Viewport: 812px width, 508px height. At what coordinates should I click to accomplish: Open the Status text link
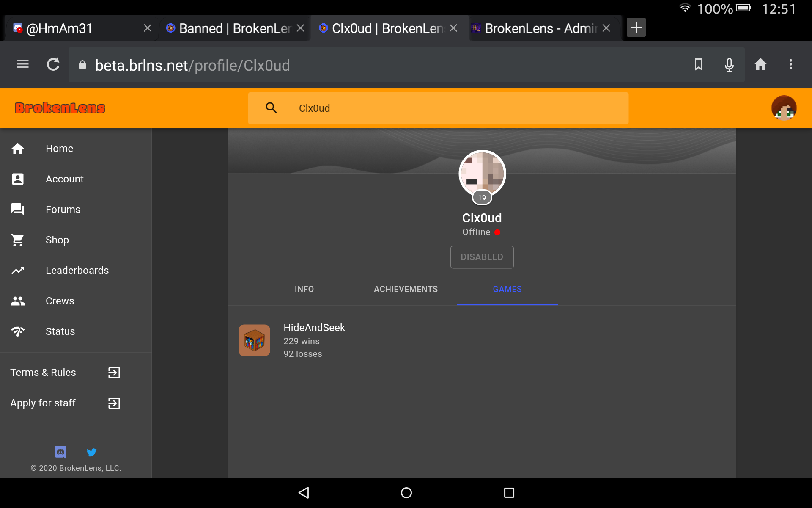(x=60, y=331)
